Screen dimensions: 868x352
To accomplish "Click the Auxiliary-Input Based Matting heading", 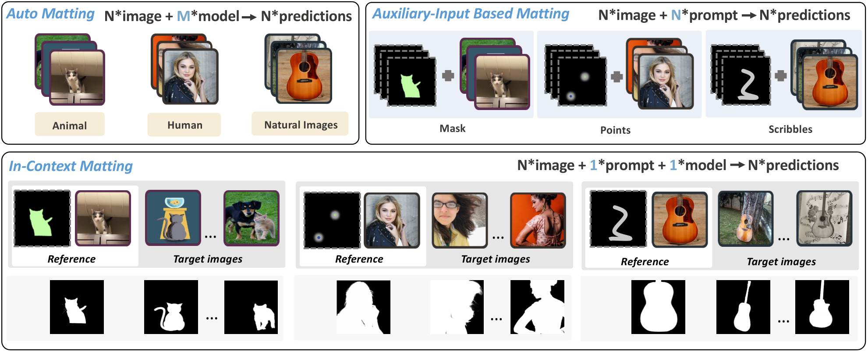I will tap(471, 14).
